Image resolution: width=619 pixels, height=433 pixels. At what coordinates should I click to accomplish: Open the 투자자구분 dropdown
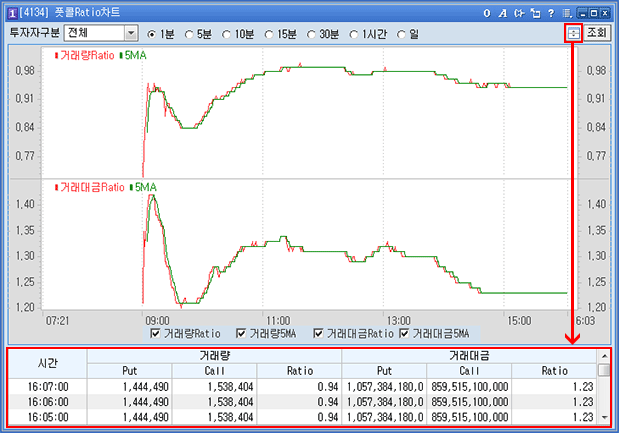[131, 33]
